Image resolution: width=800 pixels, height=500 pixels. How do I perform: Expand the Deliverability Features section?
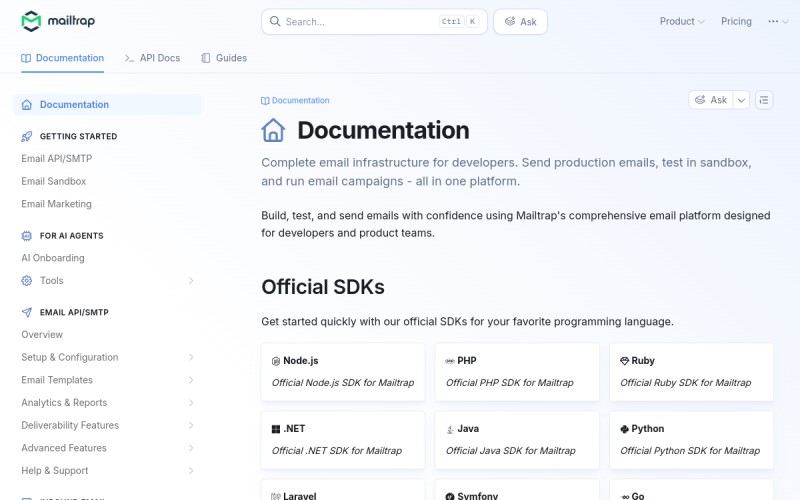107,425
